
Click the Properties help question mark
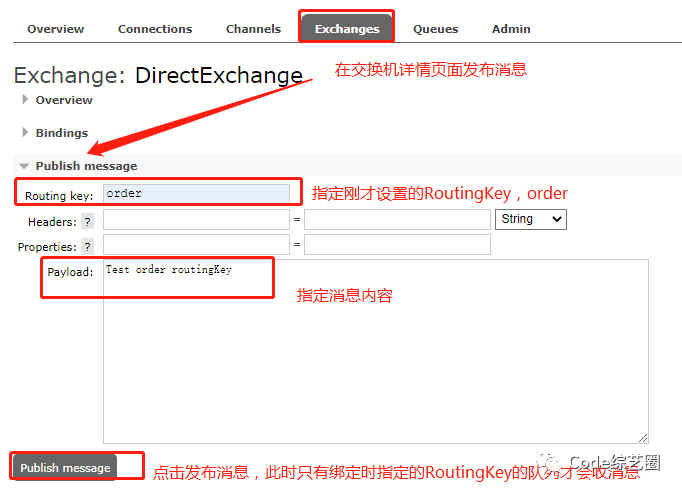87,247
